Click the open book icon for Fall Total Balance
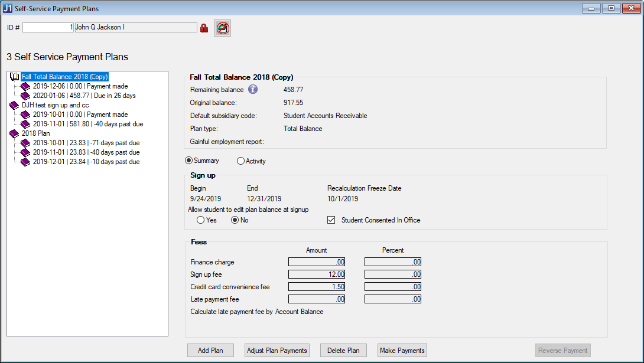The height and width of the screenshot is (363, 644). 15,77
